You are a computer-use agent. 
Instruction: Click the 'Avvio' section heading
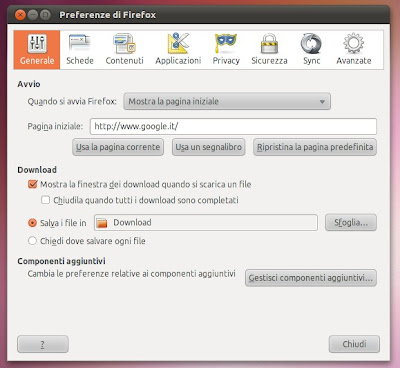(x=29, y=84)
